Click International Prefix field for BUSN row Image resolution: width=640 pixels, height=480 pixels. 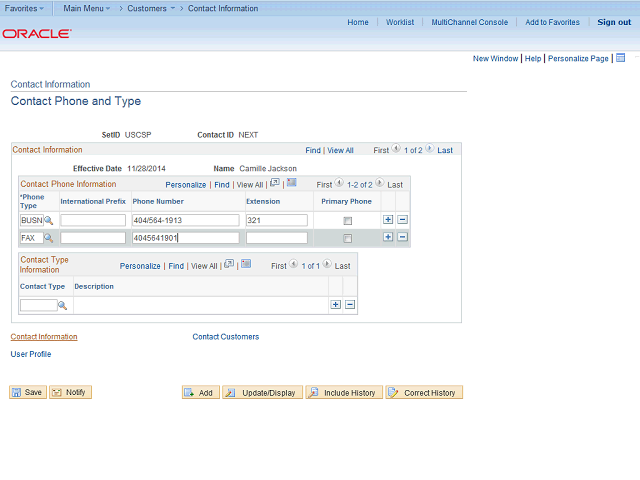point(93,220)
